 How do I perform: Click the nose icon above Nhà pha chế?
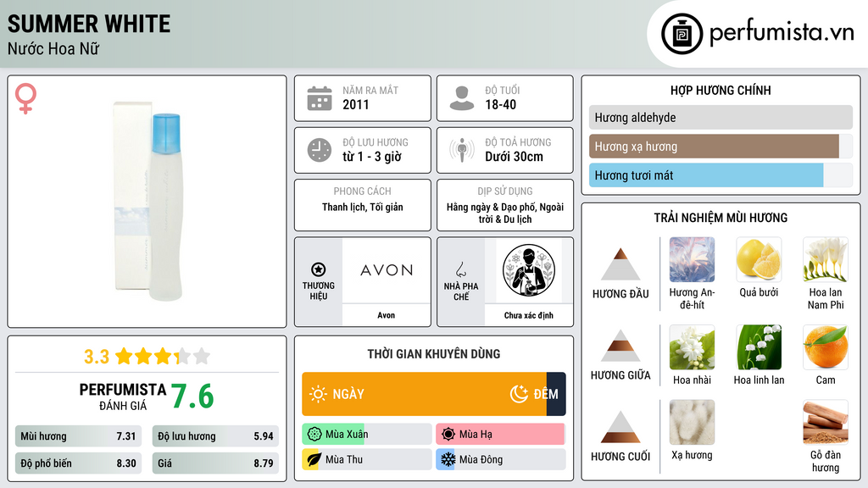tap(460, 269)
